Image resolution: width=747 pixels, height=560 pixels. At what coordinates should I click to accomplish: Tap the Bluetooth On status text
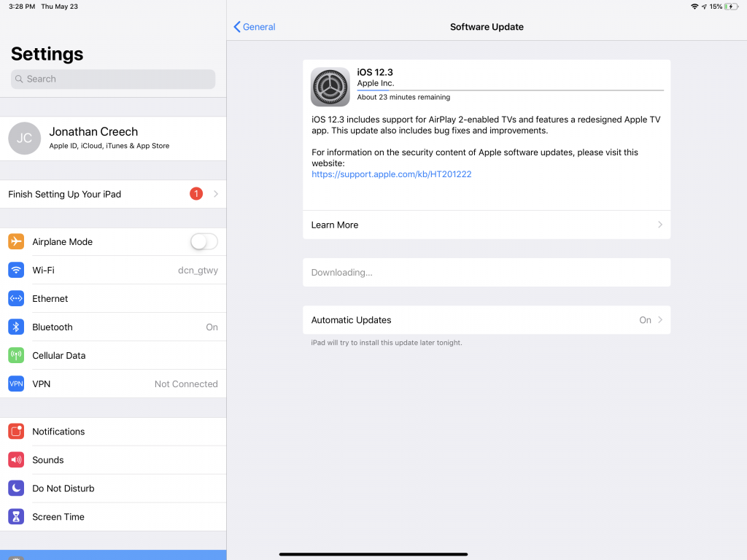(x=212, y=327)
